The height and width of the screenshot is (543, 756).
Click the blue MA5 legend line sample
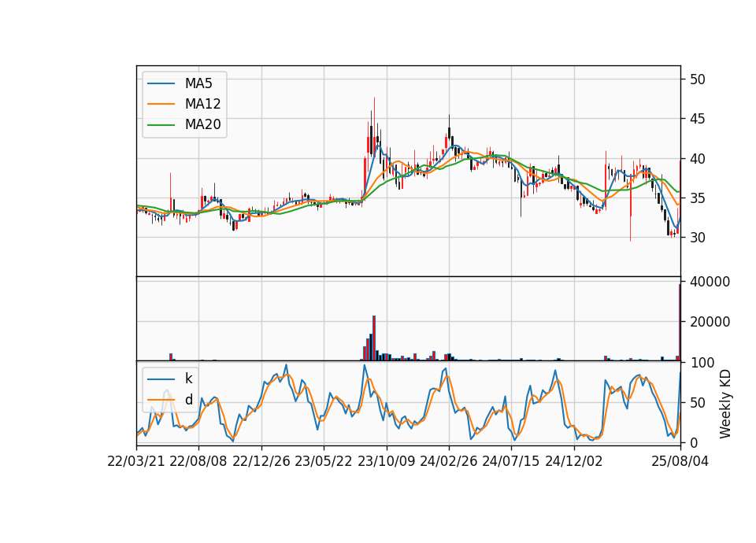tap(161, 83)
